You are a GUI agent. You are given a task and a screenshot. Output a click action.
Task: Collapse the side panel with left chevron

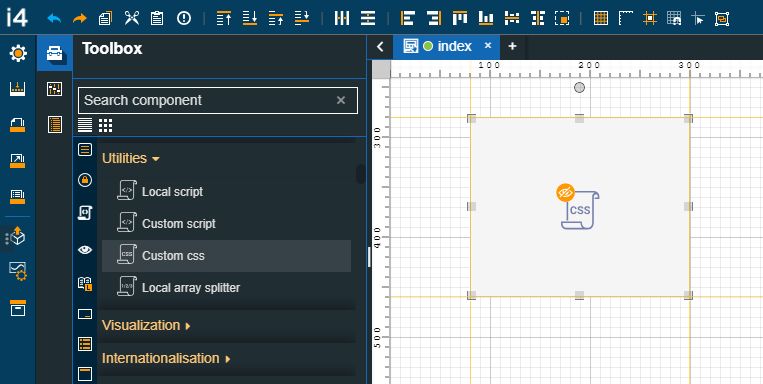380,47
